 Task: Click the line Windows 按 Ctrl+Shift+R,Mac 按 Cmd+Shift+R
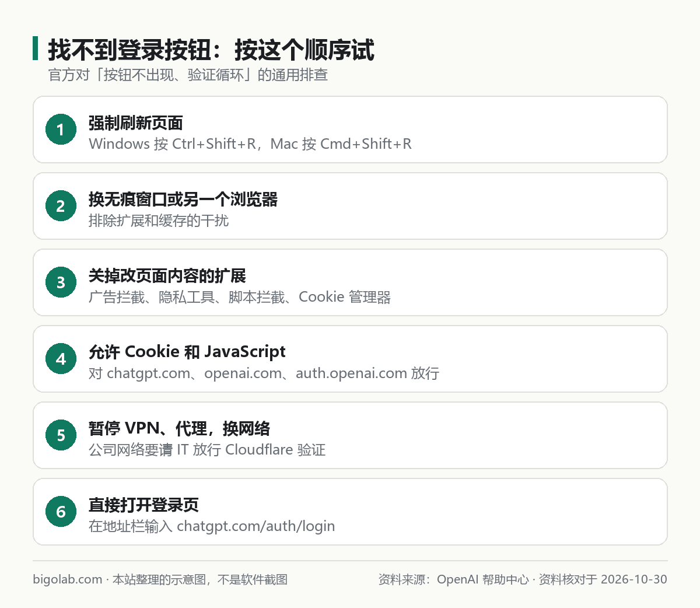click(x=250, y=144)
